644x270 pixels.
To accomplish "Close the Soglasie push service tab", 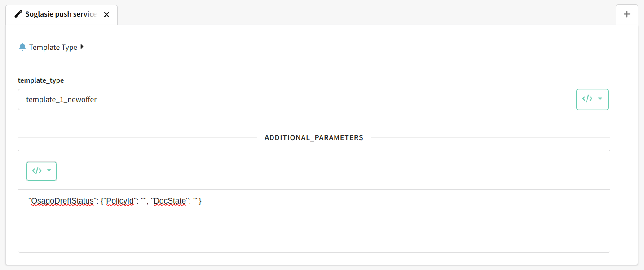I will click(106, 14).
